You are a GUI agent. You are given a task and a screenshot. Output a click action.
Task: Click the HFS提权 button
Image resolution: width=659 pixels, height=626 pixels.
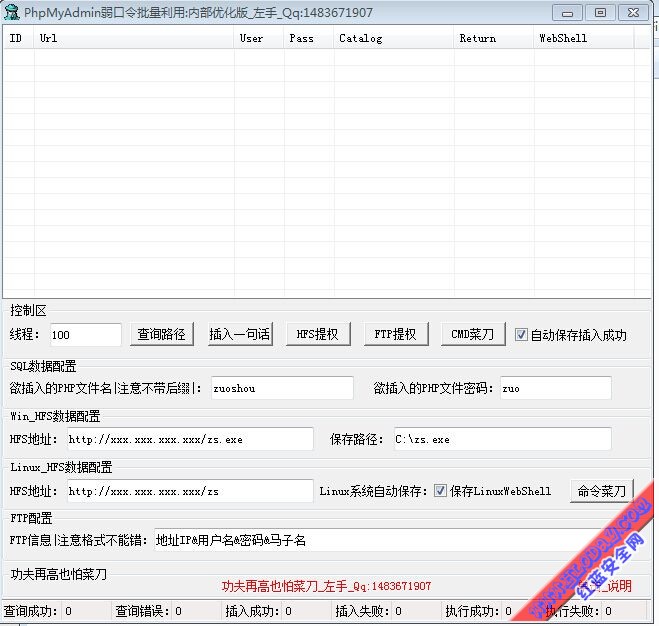click(x=318, y=334)
